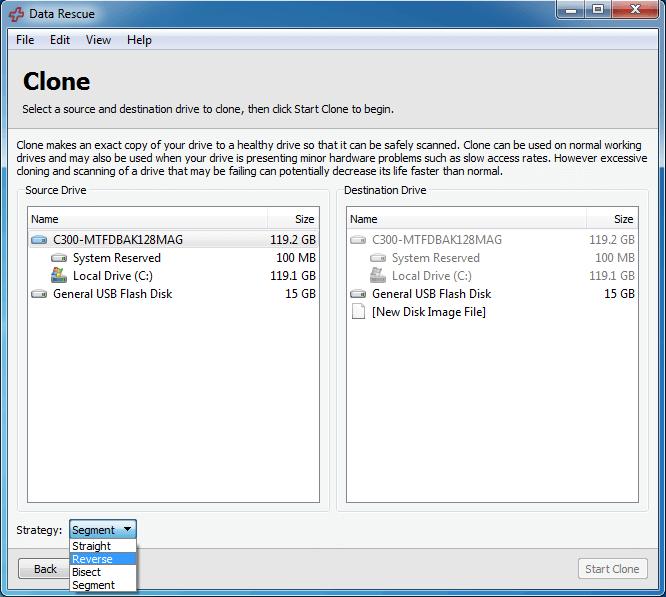
Task: Select General USB Flash Disk text in Source Drive
Action: click(113, 294)
